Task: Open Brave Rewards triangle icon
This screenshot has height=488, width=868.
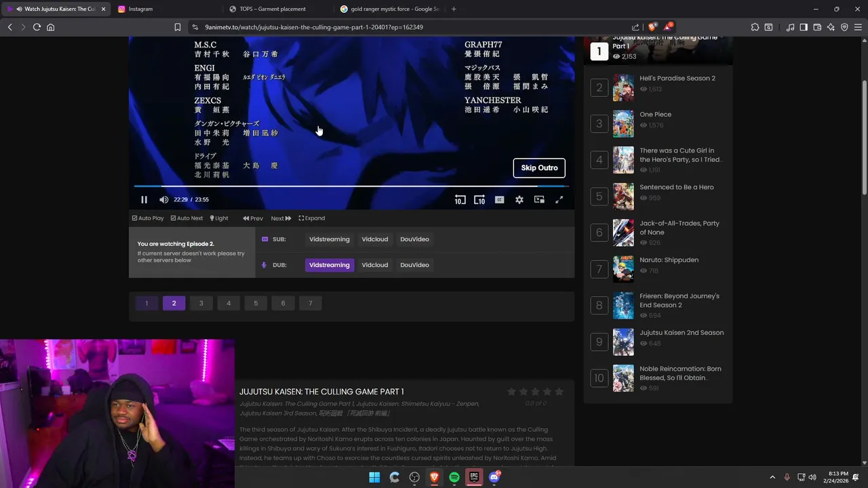Action: (668, 27)
